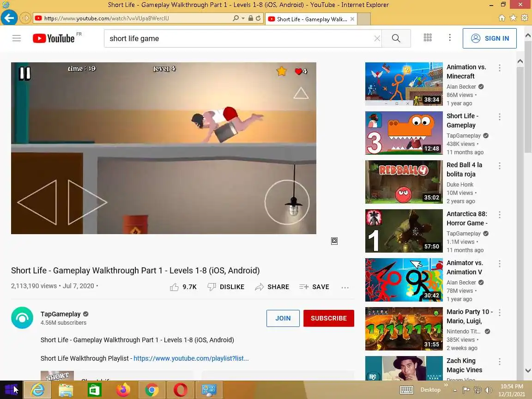Open options menu for Animation vs. Minecraft

tap(499, 68)
